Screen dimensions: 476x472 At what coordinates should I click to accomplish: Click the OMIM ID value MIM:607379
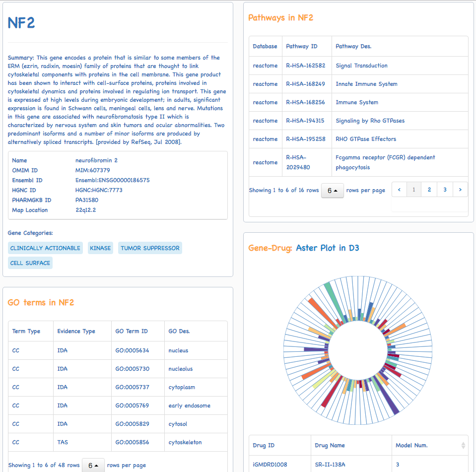pos(93,170)
